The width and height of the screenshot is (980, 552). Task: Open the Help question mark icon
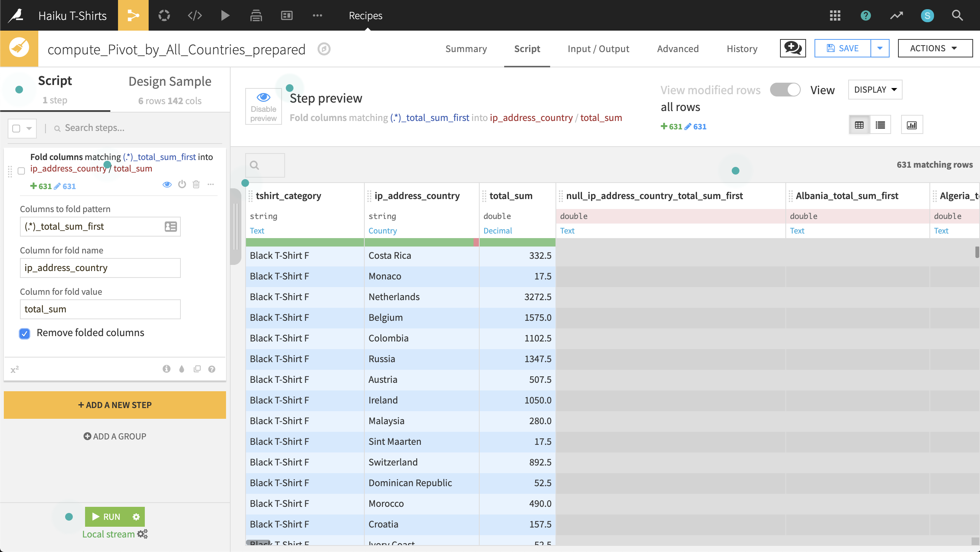tap(866, 15)
